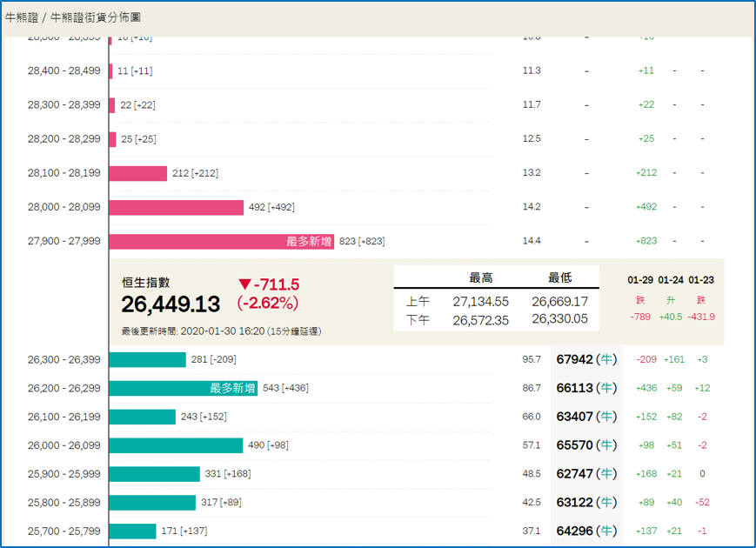The width and height of the screenshot is (756, 548).
Task: Click the 331 [+168] bar value
Action: pyautogui.click(x=228, y=474)
